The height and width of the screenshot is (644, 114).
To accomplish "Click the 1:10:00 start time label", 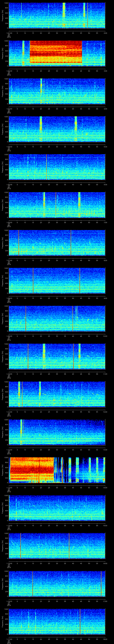I will [x=9, y=374].
